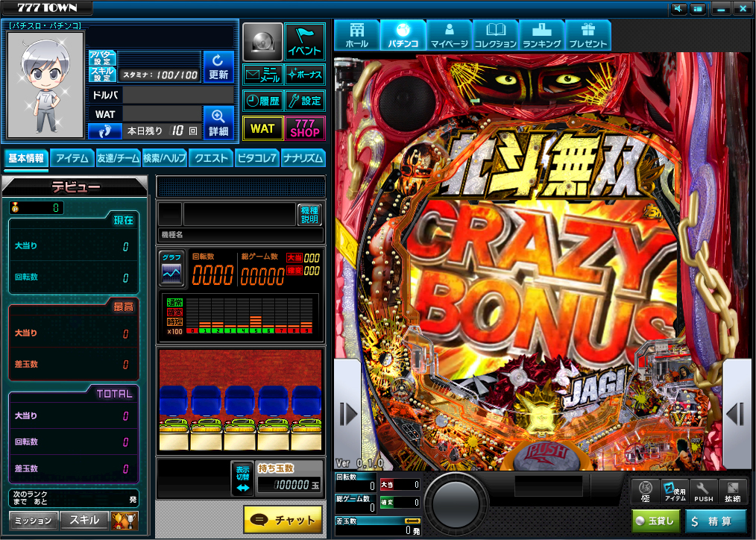View the 履歴 history
Image resolution: width=756 pixels, height=540 pixels.
[262, 101]
